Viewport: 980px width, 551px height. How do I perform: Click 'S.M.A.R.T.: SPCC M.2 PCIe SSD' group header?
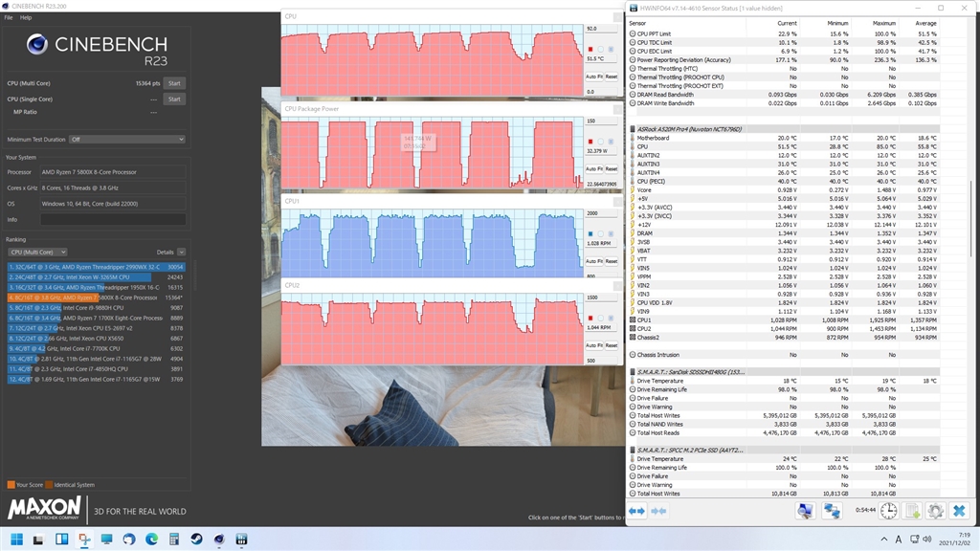[x=784, y=450]
